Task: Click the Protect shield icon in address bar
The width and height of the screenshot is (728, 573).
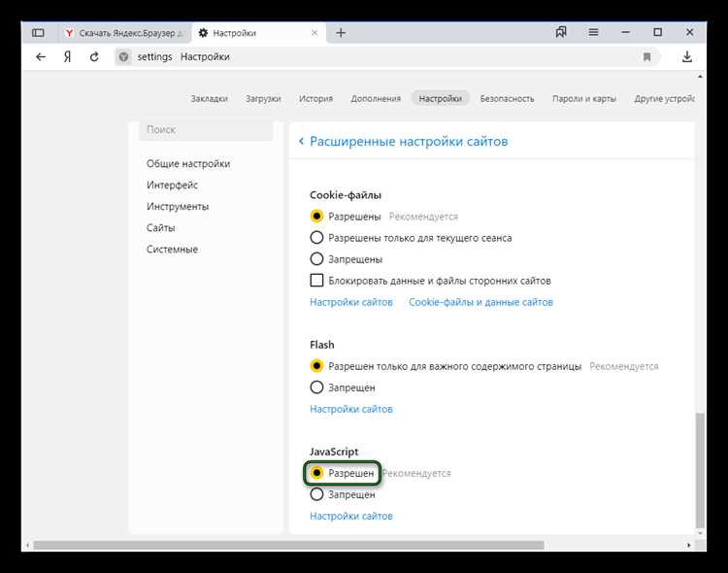Action: [123, 56]
